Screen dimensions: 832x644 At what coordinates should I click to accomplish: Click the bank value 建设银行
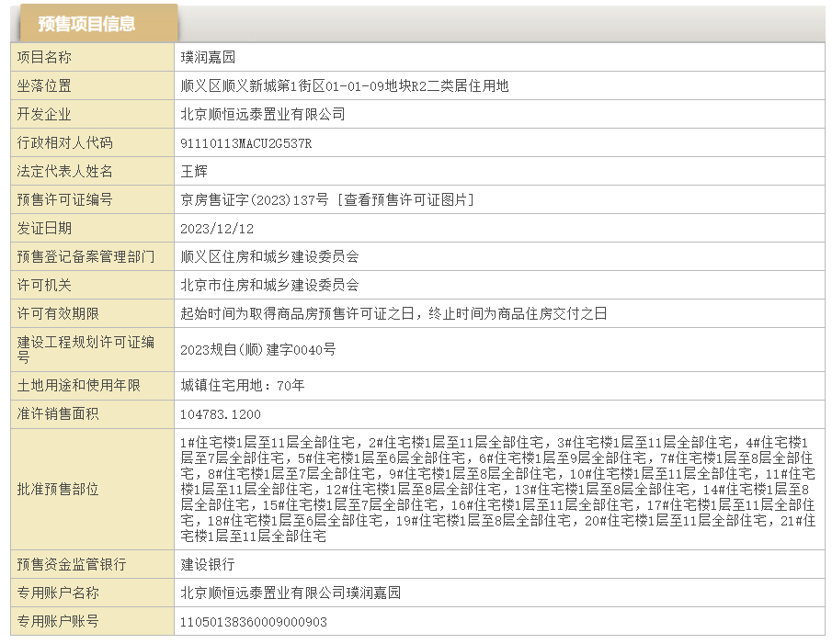[x=208, y=564]
